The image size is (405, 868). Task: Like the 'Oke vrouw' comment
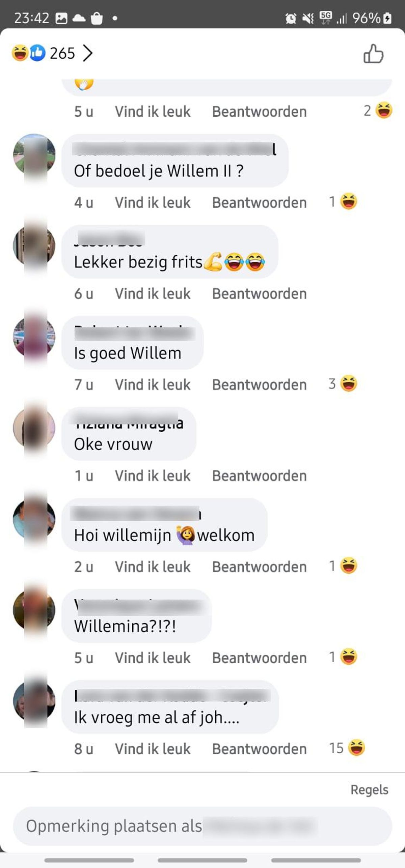click(x=153, y=476)
